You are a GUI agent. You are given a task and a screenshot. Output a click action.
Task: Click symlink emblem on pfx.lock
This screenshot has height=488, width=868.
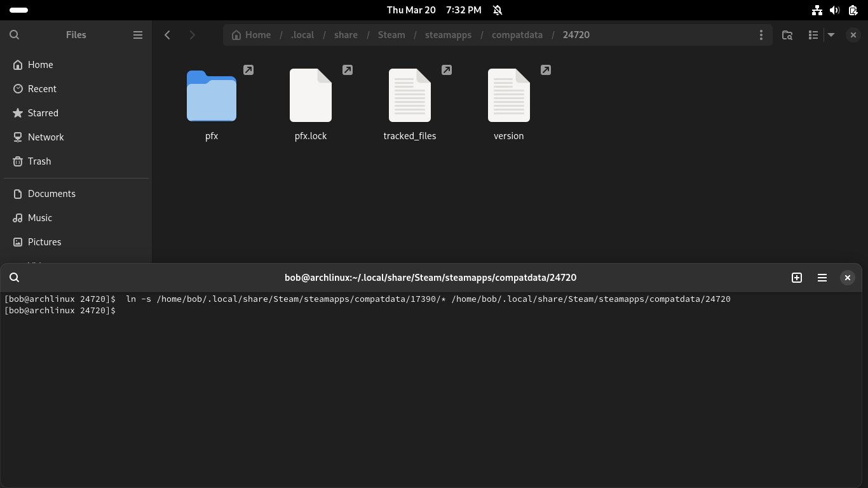(x=348, y=70)
